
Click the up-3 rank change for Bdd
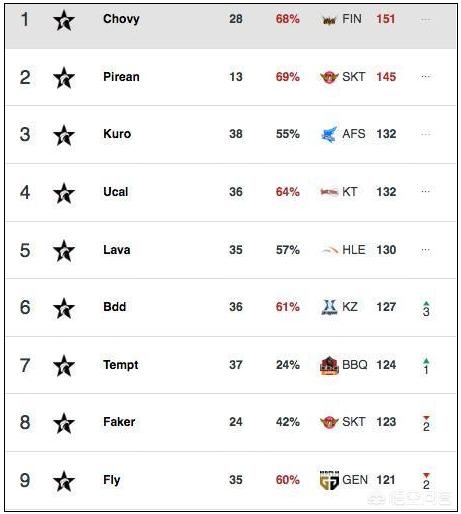click(426, 308)
